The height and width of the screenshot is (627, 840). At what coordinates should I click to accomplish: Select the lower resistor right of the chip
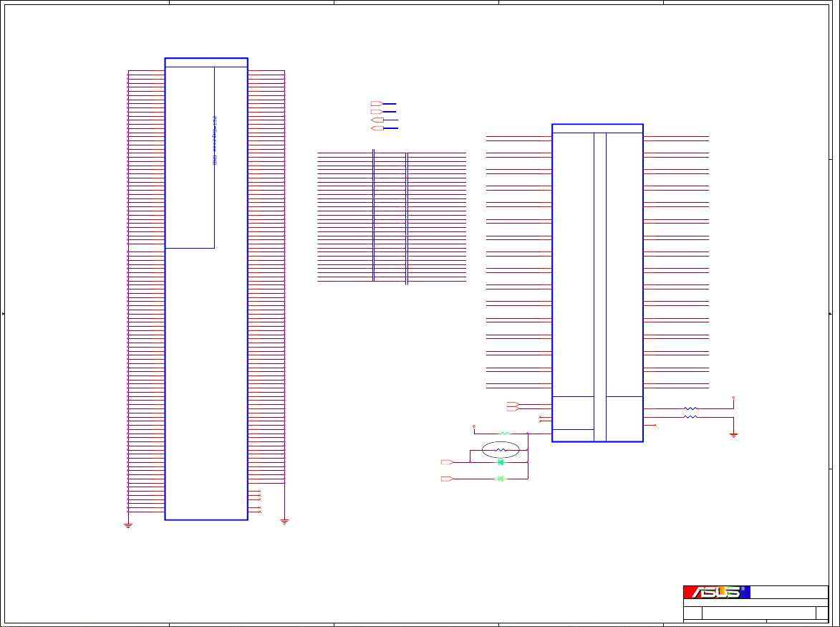(690, 416)
